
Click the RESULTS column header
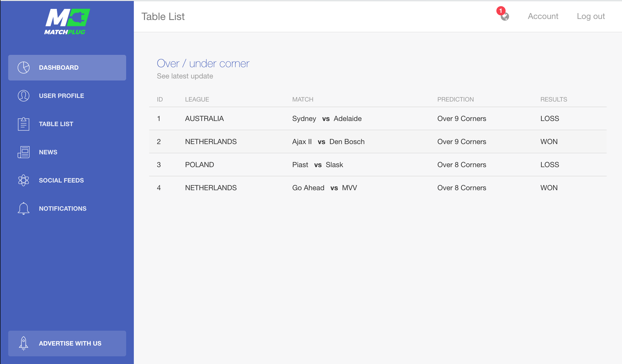pos(554,99)
